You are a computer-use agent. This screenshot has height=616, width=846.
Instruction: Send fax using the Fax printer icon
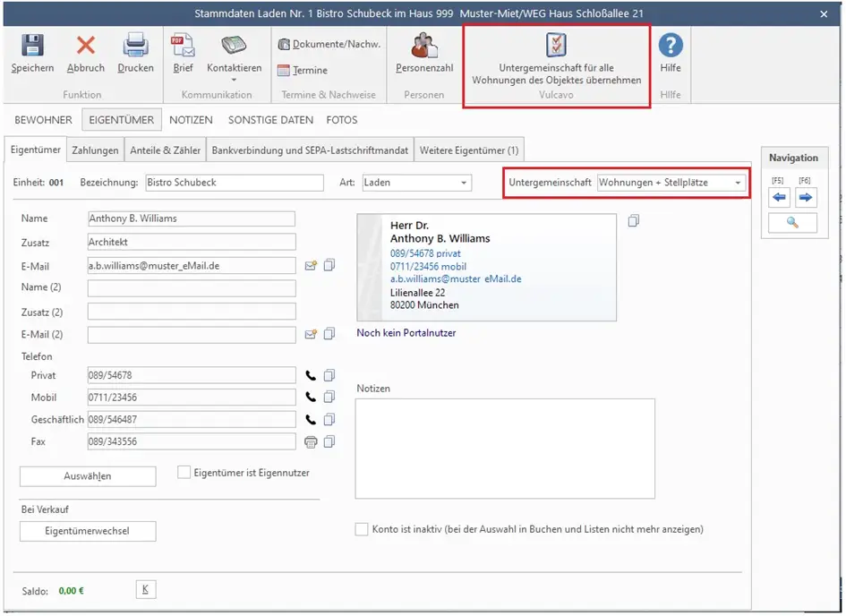(x=311, y=442)
